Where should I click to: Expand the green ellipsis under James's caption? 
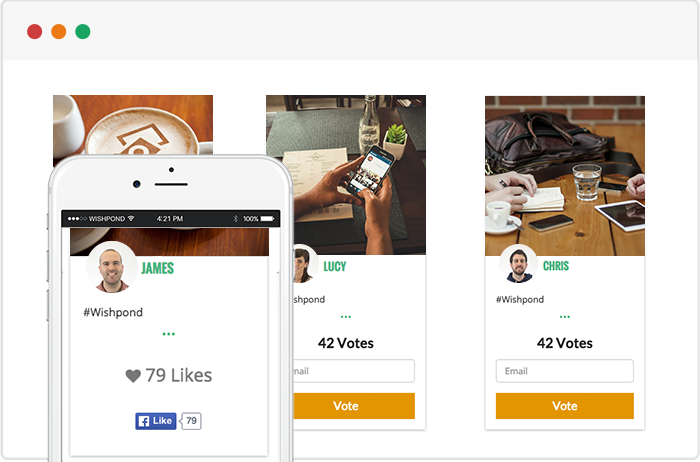click(169, 334)
